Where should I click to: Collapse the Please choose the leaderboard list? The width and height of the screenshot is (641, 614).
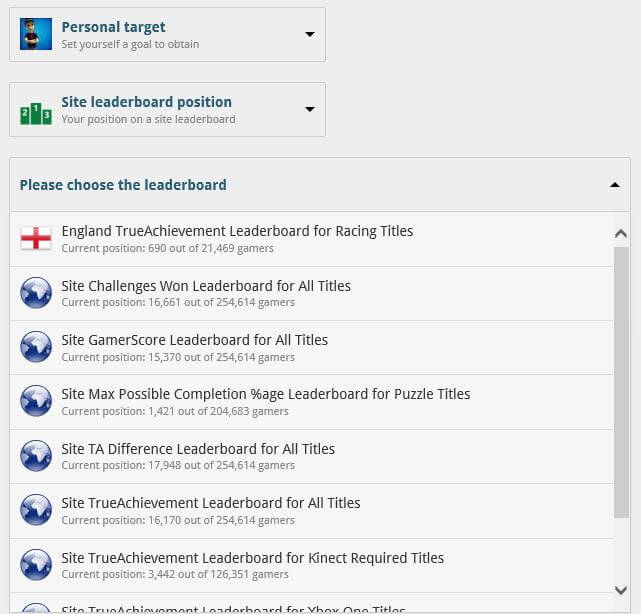tap(614, 185)
